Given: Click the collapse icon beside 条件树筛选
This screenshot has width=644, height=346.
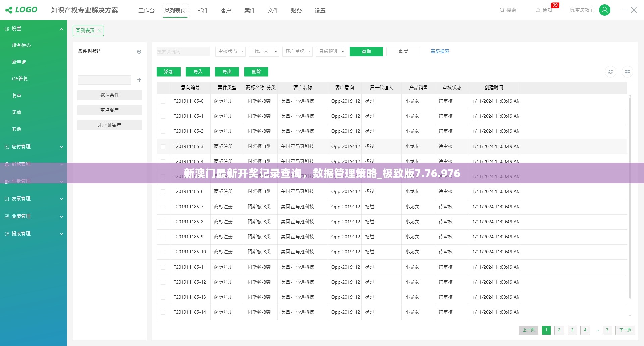Looking at the screenshot, I should [139, 52].
